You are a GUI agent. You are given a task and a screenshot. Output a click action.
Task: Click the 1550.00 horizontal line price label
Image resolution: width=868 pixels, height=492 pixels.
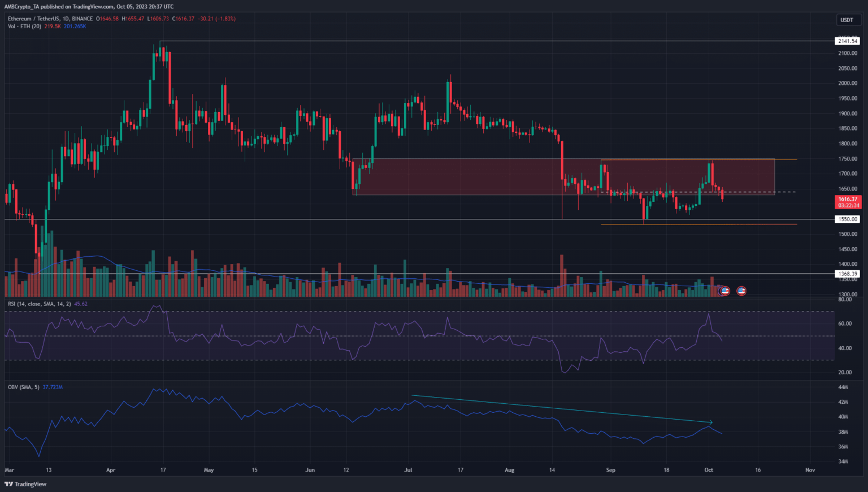(x=847, y=219)
